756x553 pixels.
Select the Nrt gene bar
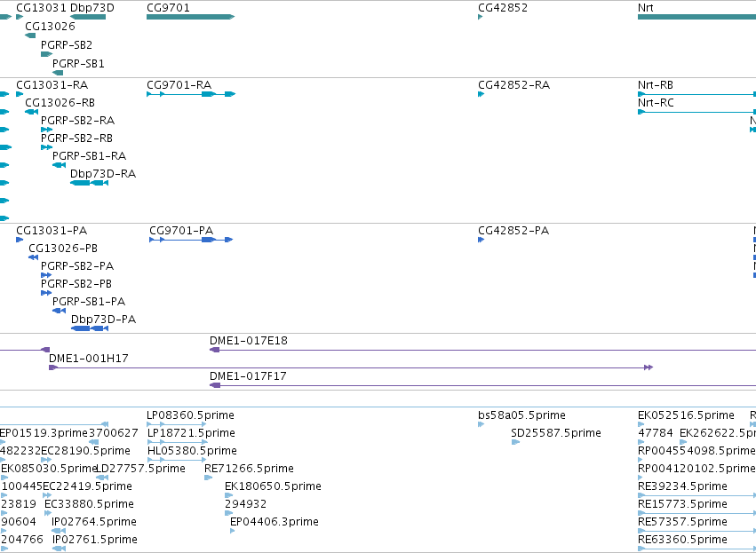pyautogui.click(x=696, y=17)
